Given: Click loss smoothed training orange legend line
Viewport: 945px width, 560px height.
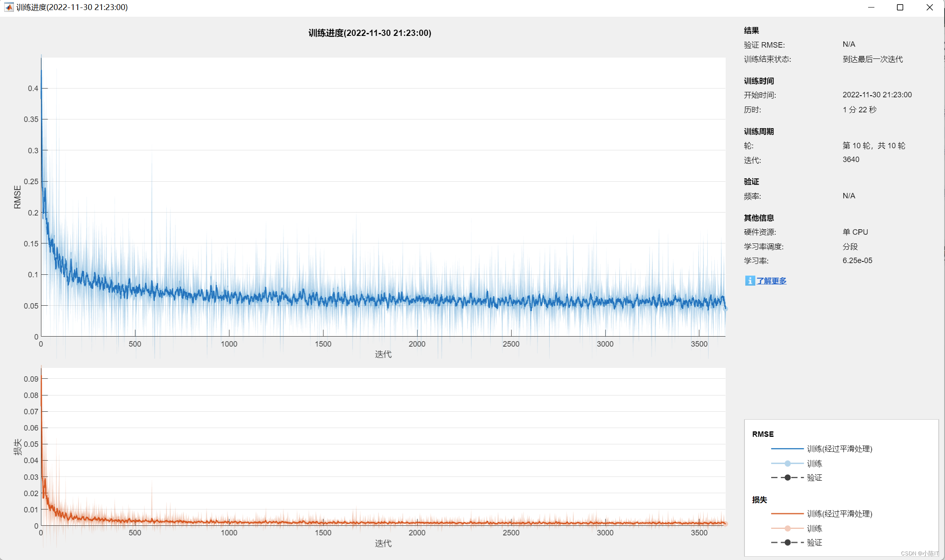Looking at the screenshot, I should [x=787, y=514].
